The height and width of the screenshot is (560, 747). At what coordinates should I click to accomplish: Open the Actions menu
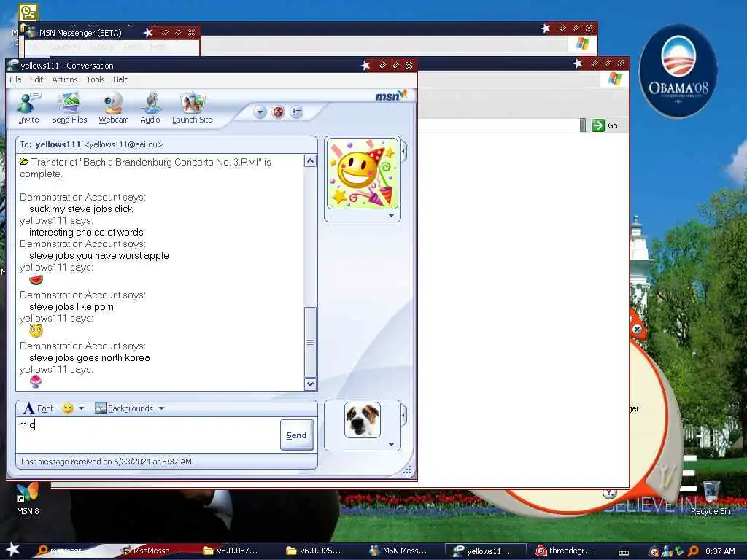point(64,79)
